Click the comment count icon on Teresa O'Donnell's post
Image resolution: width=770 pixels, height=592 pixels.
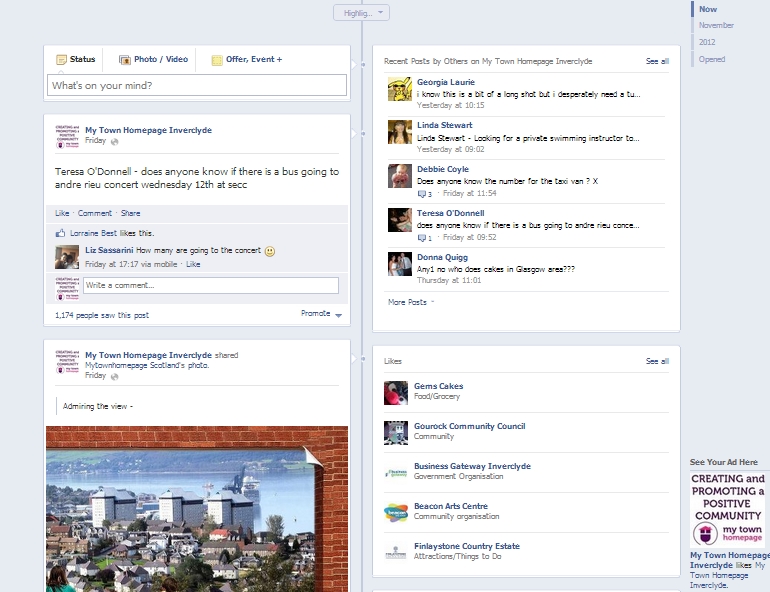pos(424,238)
